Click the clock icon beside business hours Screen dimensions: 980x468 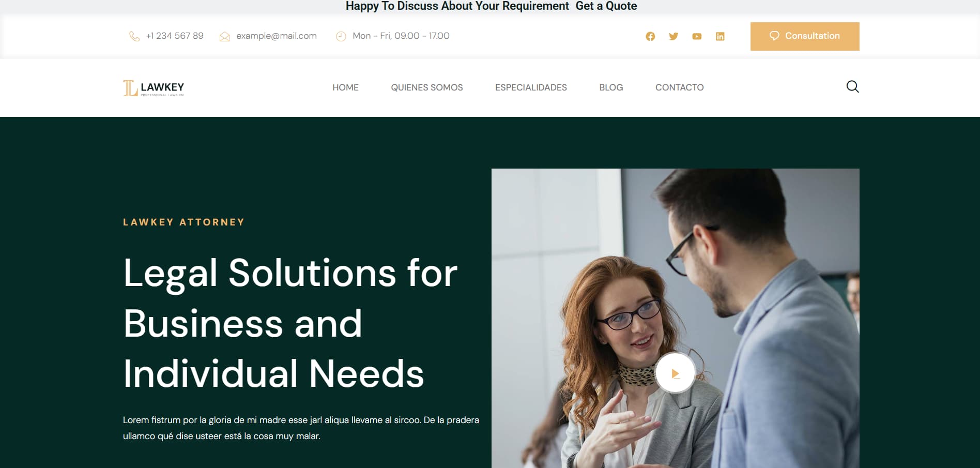341,36
